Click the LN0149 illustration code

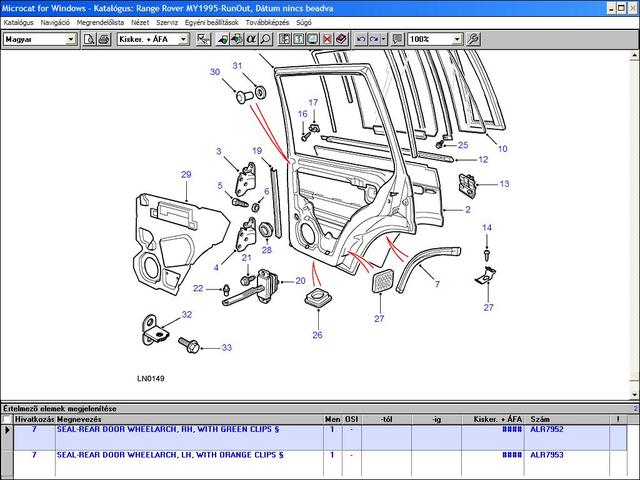[151, 379]
